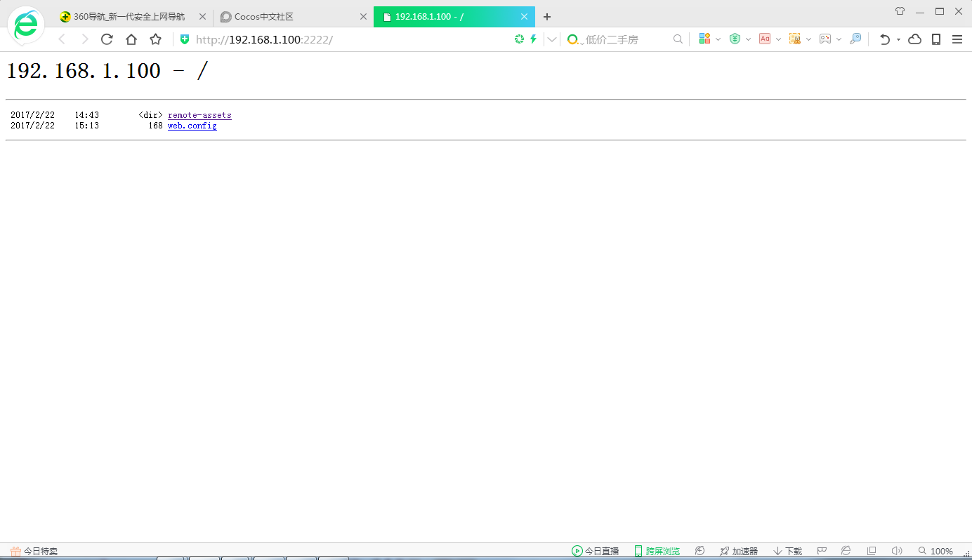Click the 14:43 time text
Viewport: 972px width, 560px height.
click(87, 115)
